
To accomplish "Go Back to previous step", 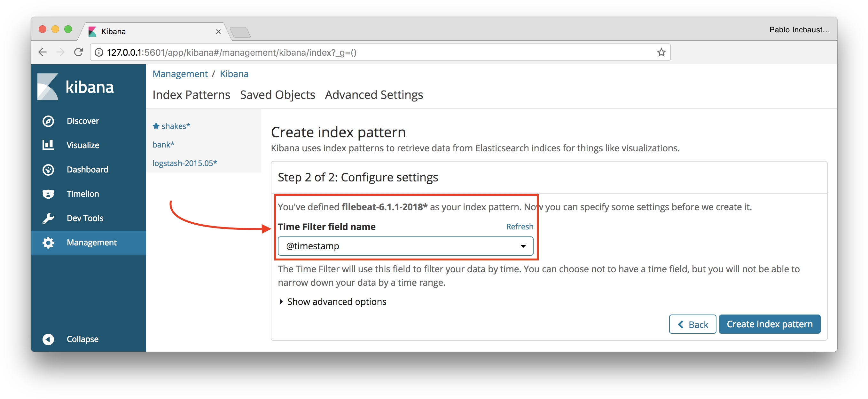I will pos(692,324).
